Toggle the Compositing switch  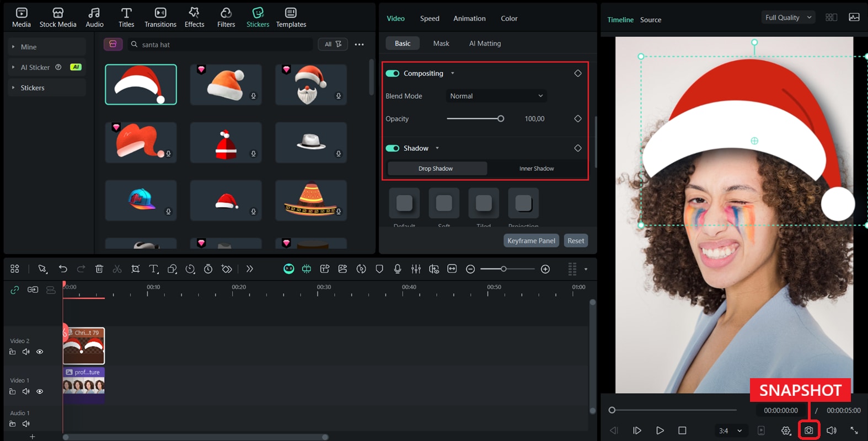[x=393, y=73]
